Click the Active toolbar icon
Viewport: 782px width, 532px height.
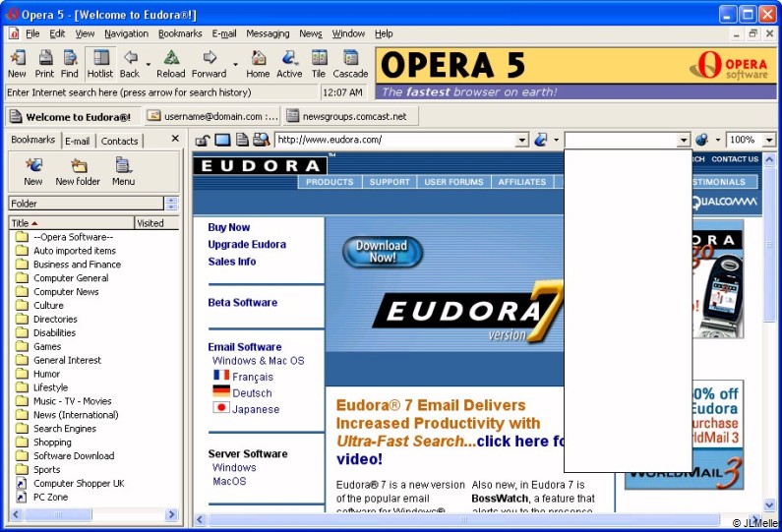(x=289, y=64)
